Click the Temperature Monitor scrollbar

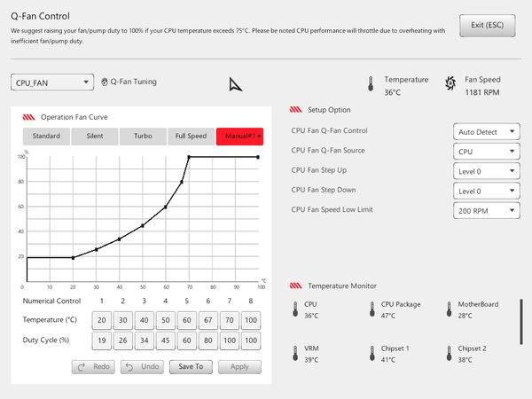[x=521, y=322]
